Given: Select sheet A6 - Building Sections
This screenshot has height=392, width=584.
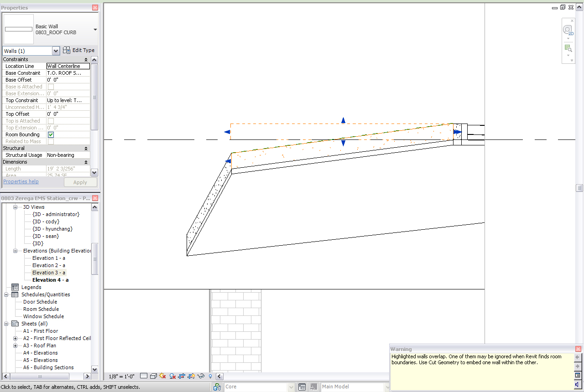Looking at the screenshot, I should (x=48, y=367).
